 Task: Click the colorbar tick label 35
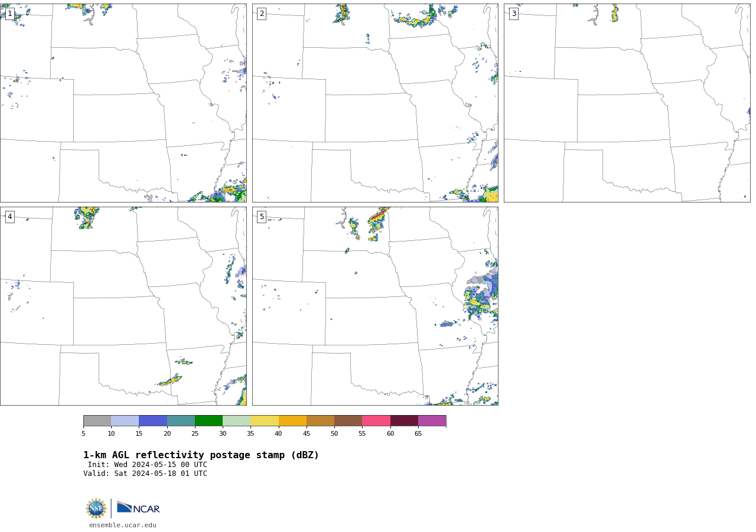[x=250, y=434]
